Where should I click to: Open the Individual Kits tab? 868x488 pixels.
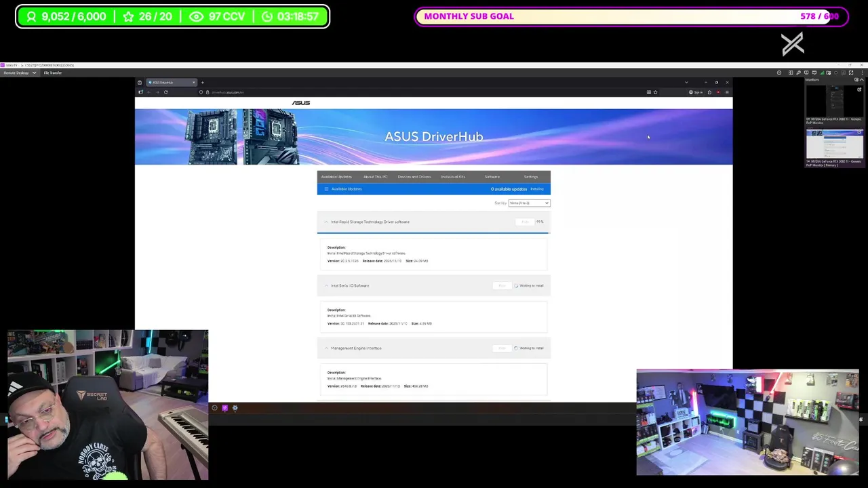453,177
